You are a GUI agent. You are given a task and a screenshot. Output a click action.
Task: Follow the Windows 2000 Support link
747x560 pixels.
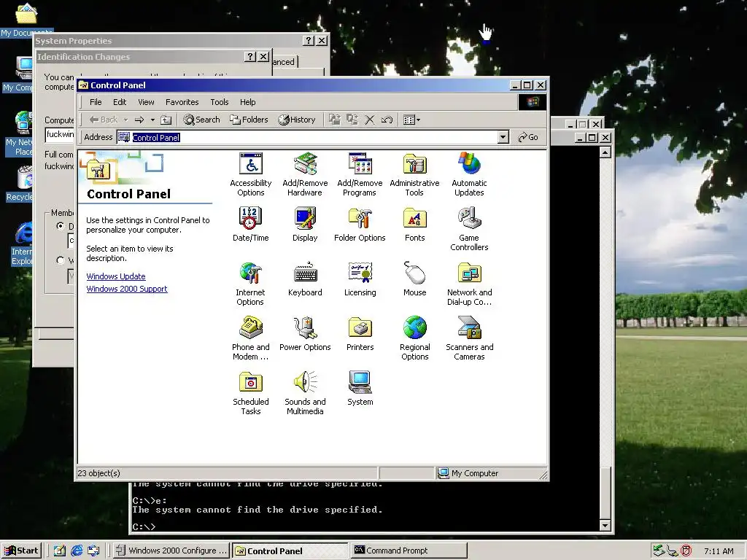click(127, 289)
